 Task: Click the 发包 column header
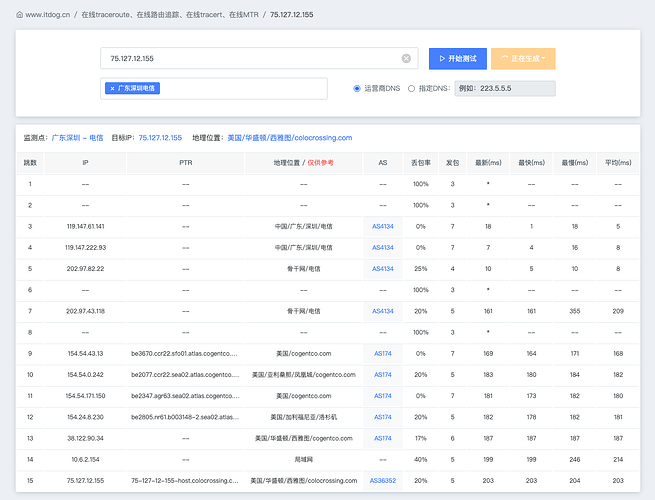(x=452, y=163)
